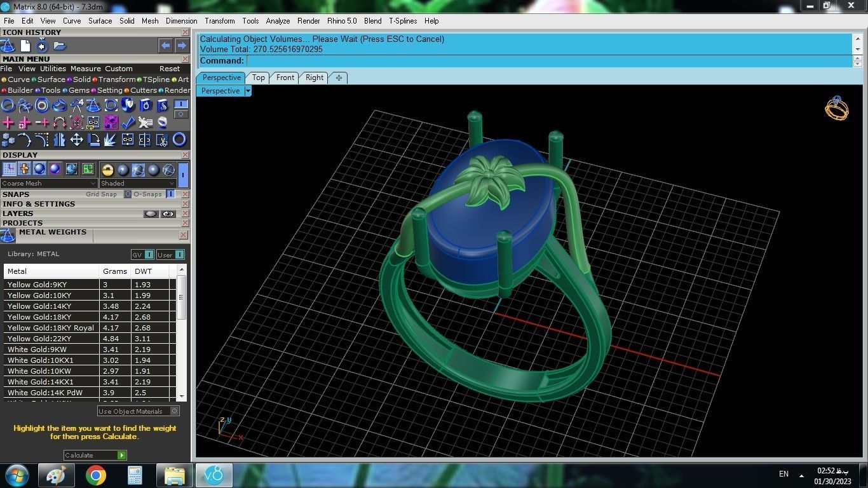The image size is (868, 488).
Task: Click the single pink plus icon
Action: [8, 123]
